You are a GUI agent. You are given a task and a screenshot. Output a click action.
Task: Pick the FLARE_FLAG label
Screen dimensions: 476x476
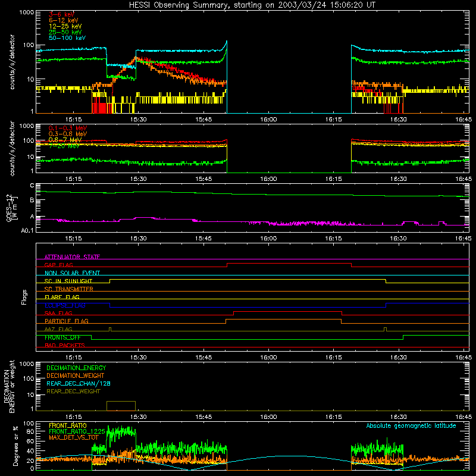(62, 297)
